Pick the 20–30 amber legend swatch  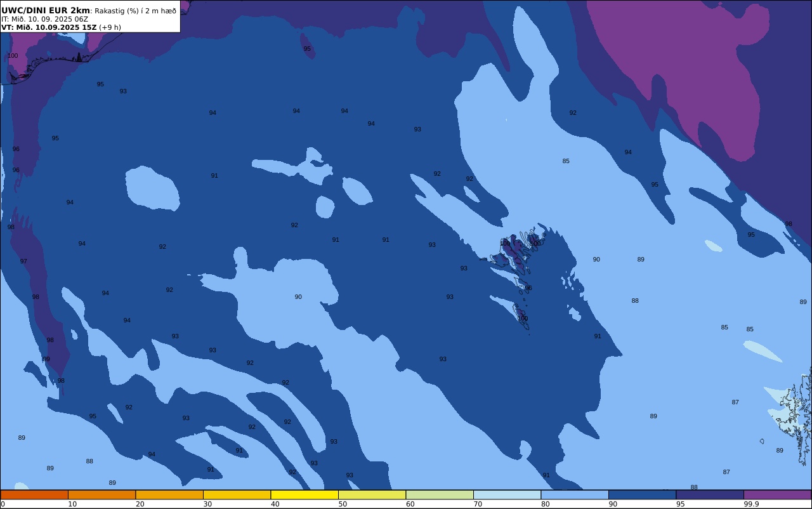pos(169,494)
